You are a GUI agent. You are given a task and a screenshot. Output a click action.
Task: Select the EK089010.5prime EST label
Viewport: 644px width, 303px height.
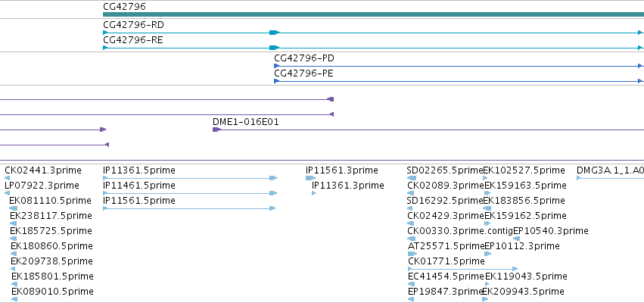[52, 292]
